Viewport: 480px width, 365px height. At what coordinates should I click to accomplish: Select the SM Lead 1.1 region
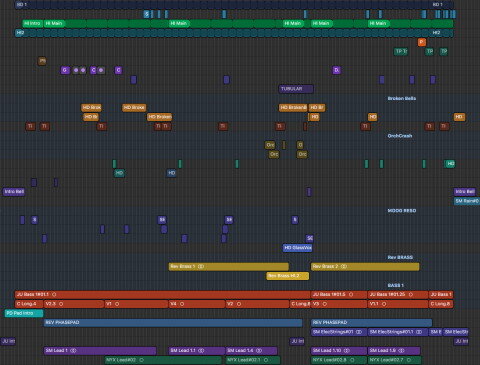(x=197, y=351)
